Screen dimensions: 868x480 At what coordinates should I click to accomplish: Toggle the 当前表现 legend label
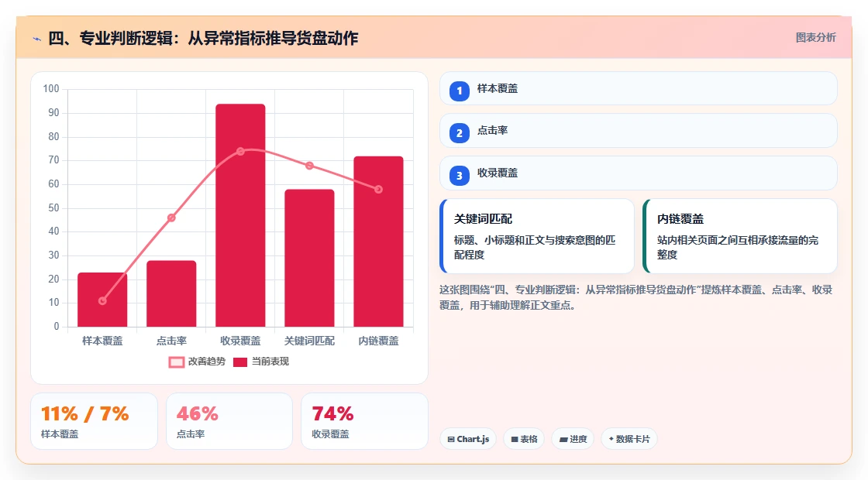[270, 362]
